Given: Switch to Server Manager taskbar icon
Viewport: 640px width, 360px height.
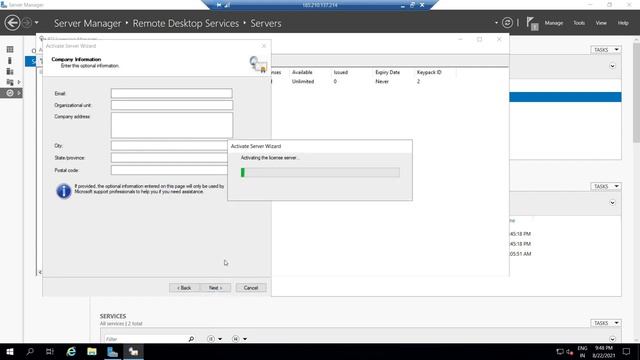Looking at the screenshot, I should point(113,351).
